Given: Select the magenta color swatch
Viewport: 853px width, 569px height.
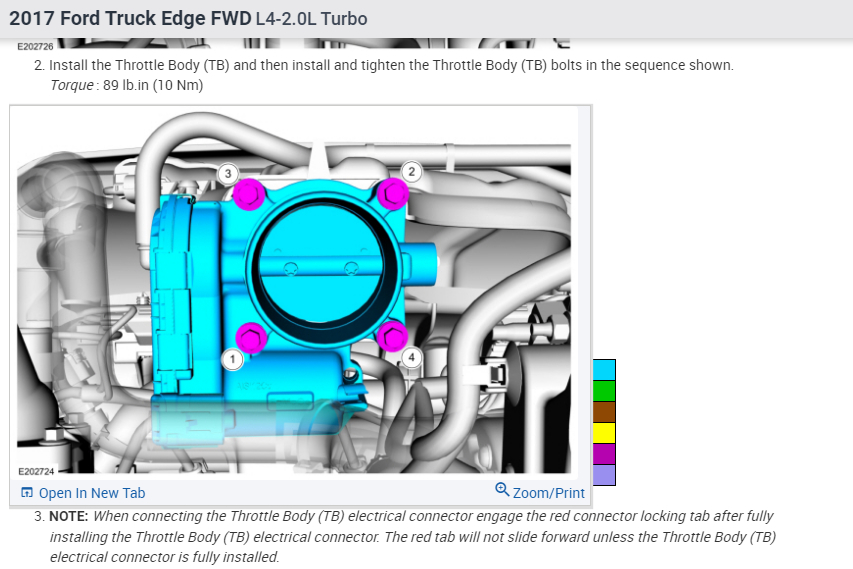Looking at the screenshot, I should pyautogui.click(x=604, y=454).
